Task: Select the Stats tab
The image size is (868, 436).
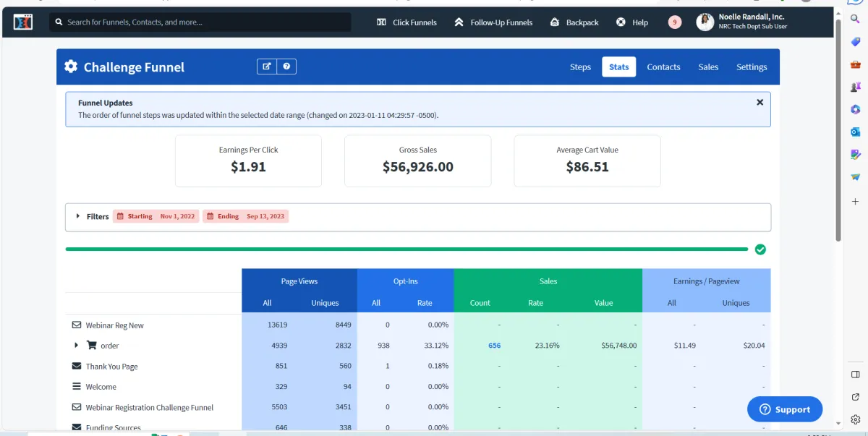Action: tap(618, 67)
